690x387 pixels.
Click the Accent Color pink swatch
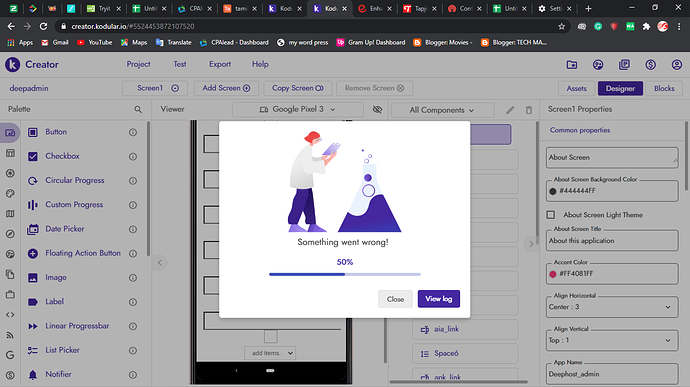[553, 274]
